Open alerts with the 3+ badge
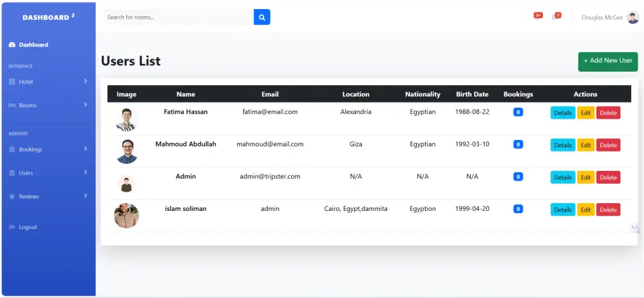The width and height of the screenshot is (644, 298). click(x=538, y=16)
